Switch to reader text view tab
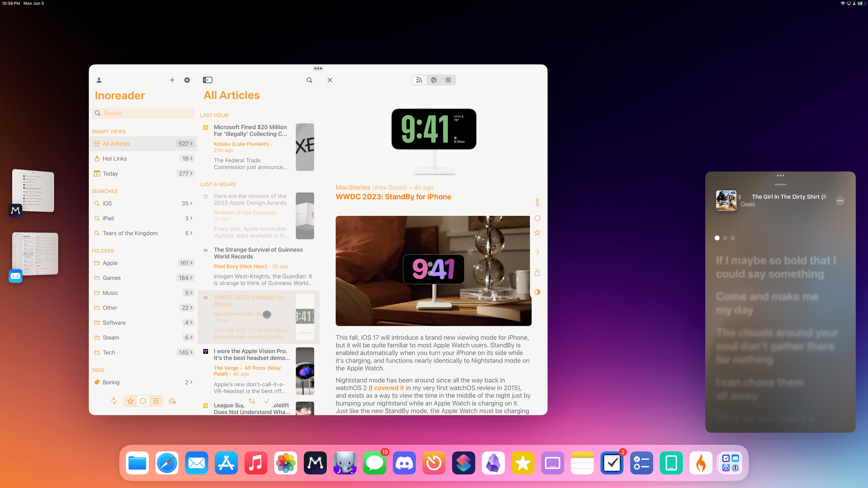Viewport: 868px width, 488px height. pos(448,80)
